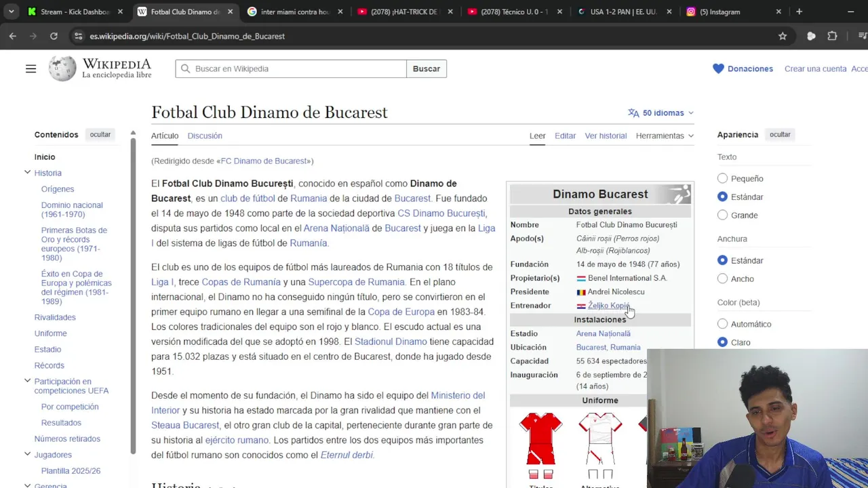Switch to the inter miami Google tab

pyautogui.click(x=295, y=12)
